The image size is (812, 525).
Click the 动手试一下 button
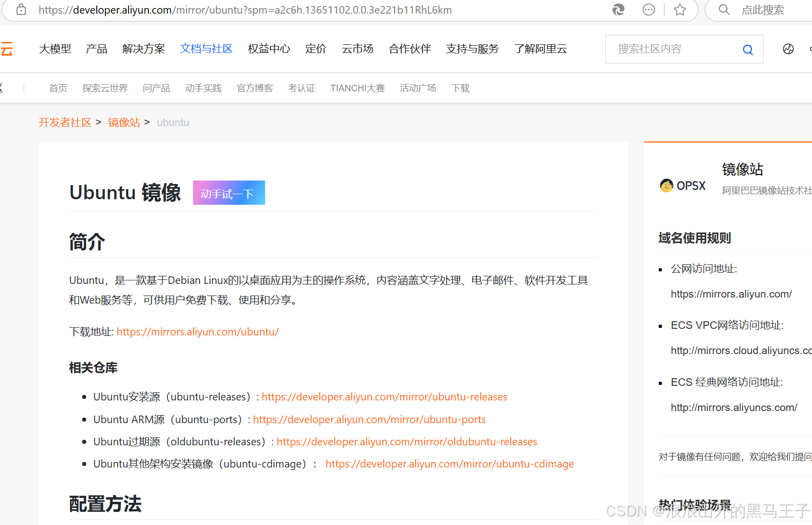point(229,193)
